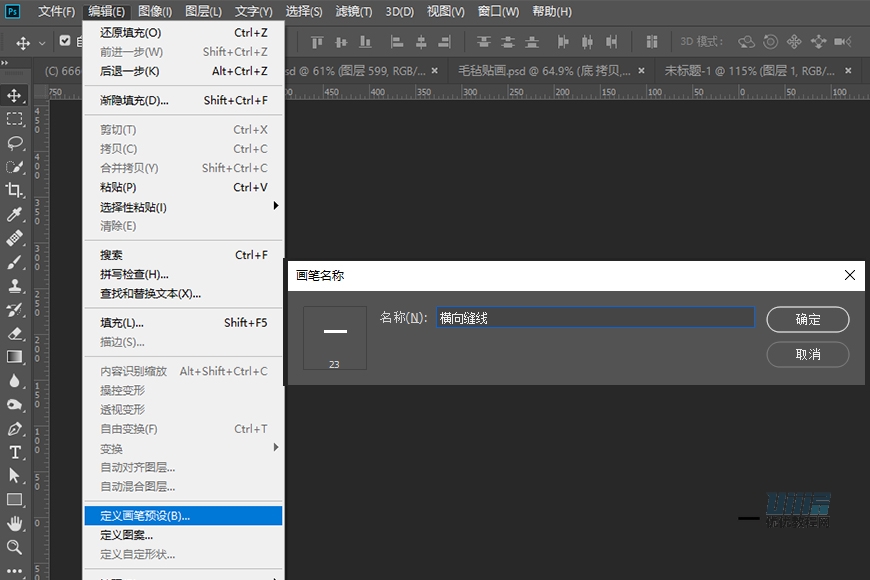Select the Dodge tool
Viewport: 870px width, 580px height.
(14, 405)
